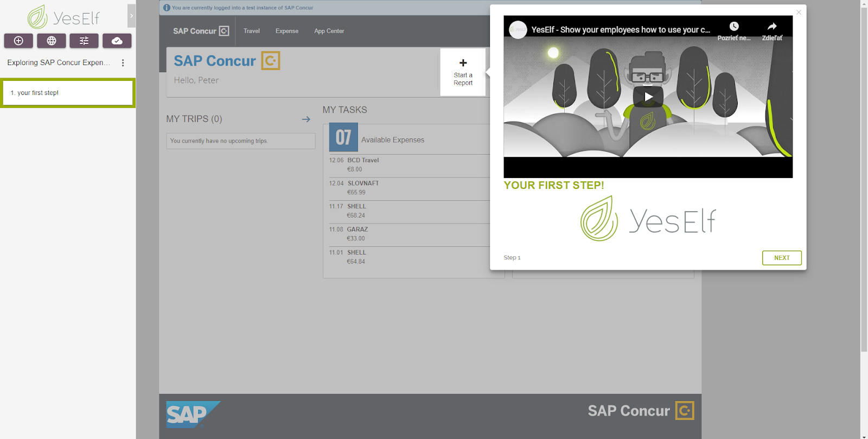Open the App Center menu
The width and height of the screenshot is (868, 439).
click(x=329, y=31)
